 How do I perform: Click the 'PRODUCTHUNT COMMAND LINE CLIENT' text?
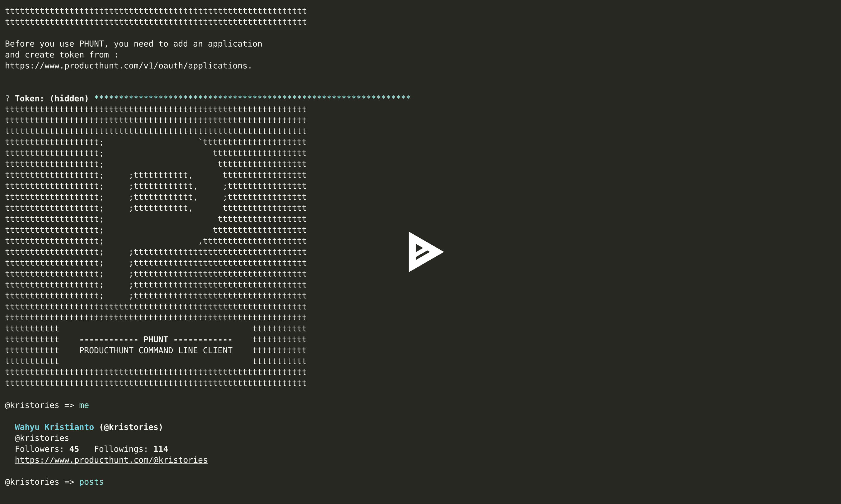(x=156, y=350)
